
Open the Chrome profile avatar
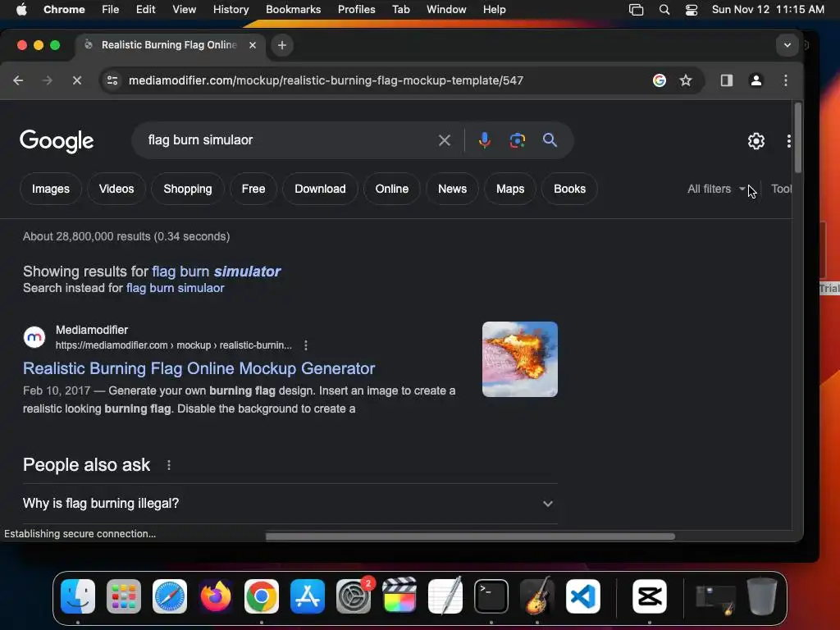tap(756, 80)
